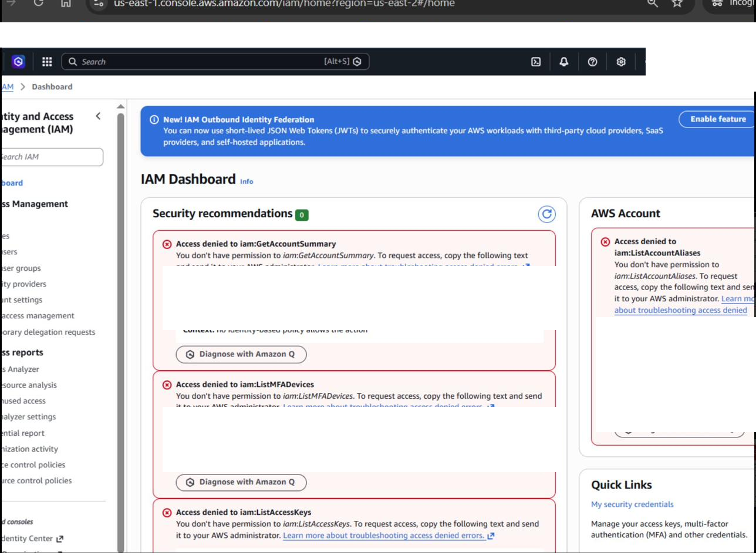Screen dimensions: 756x559
Task: Select Account settings in the sidebar
Action: click(x=21, y=300)
